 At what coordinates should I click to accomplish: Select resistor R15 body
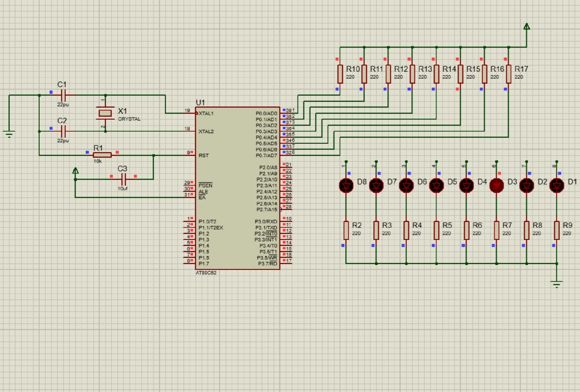click(461, 74)
